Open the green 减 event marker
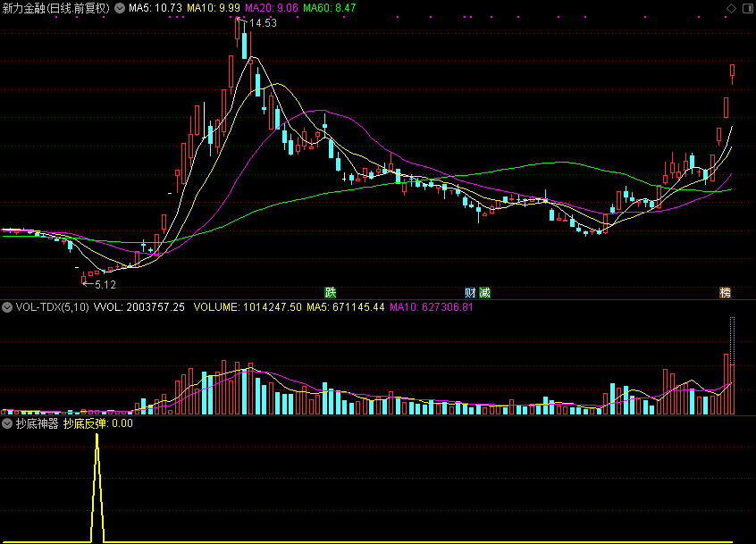 pos(484,292)
